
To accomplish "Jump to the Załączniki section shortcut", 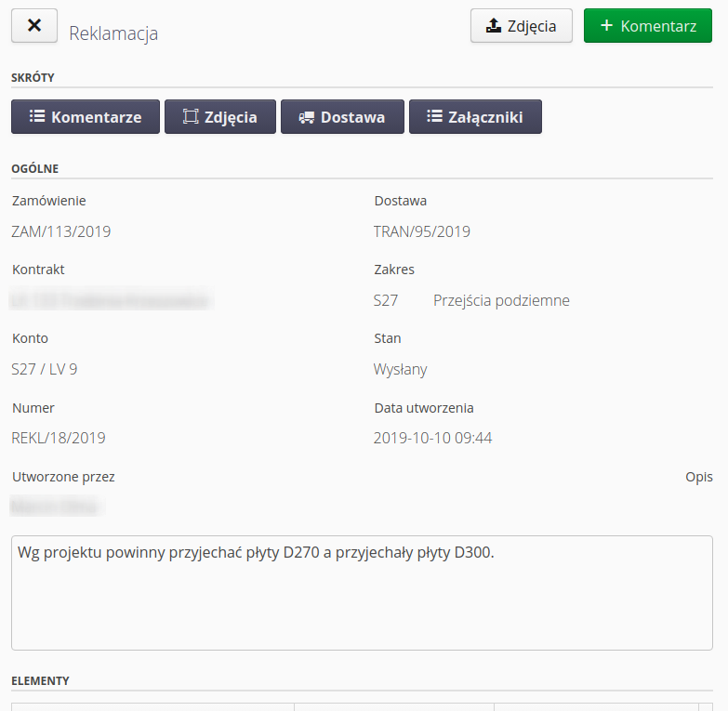I will [475, 117].
